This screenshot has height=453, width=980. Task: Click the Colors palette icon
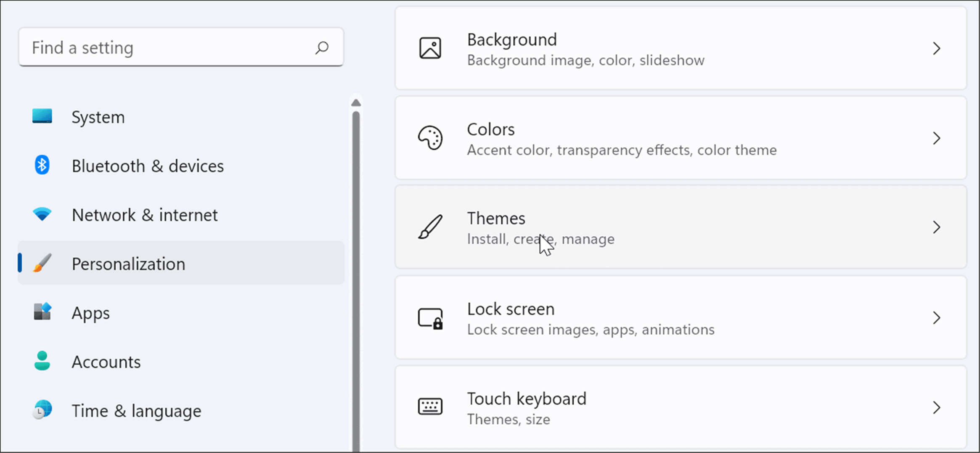click(430, 139)
